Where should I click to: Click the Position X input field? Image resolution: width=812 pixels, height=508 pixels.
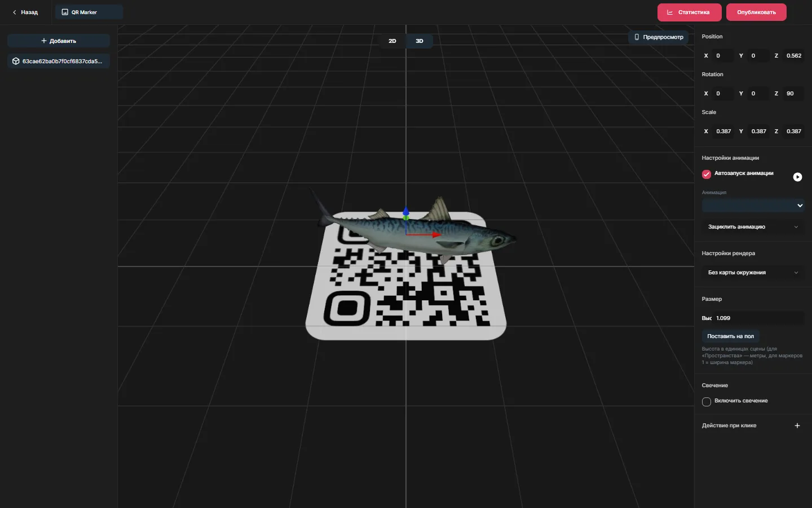pos(723,56)
